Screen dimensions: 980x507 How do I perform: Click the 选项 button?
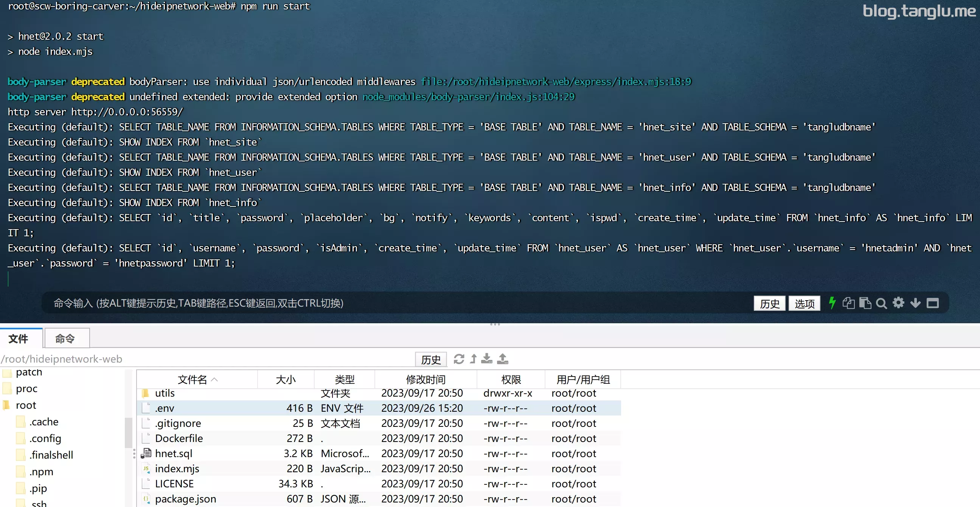click(804, 304)
